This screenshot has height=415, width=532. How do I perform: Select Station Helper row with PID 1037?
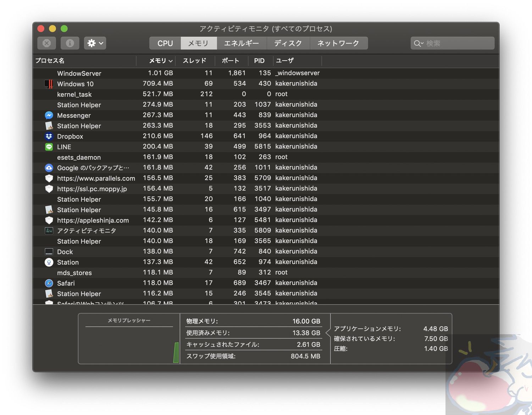[266, 105]
